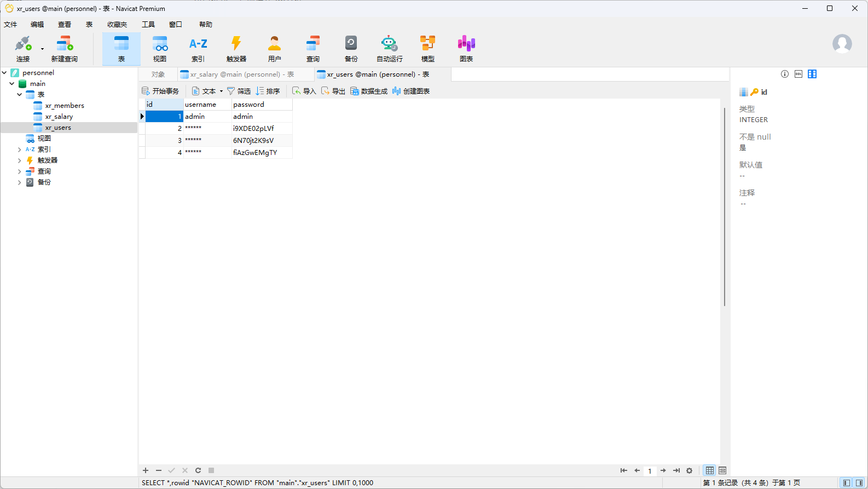Switch to the xr_salary table tab
This screenshot has height=489, width=868.
point(241,74)
